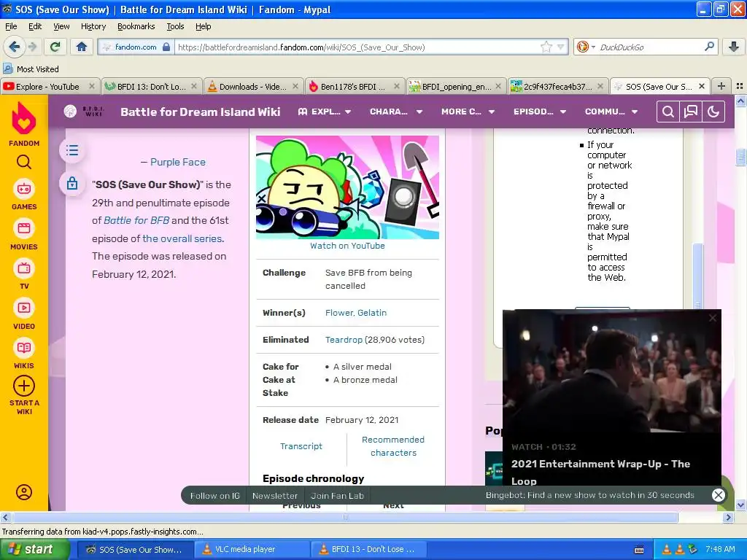Close the BFDI 13: Don't Lo... tab

pos(194,86)
